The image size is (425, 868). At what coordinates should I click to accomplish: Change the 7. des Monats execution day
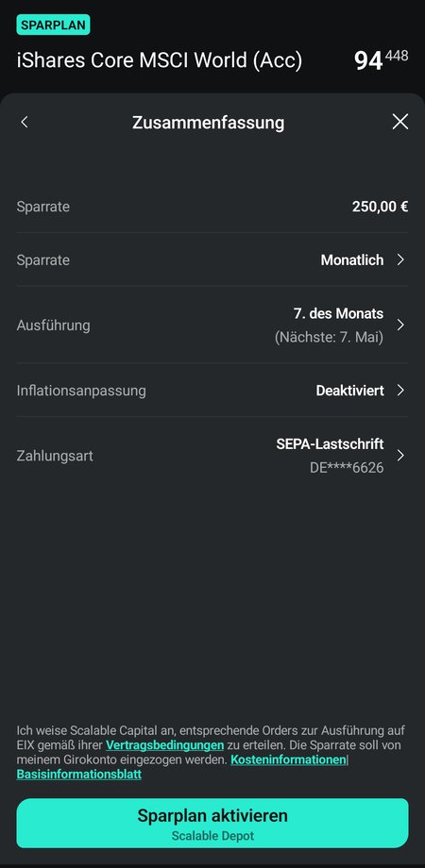tap(338, 314)
